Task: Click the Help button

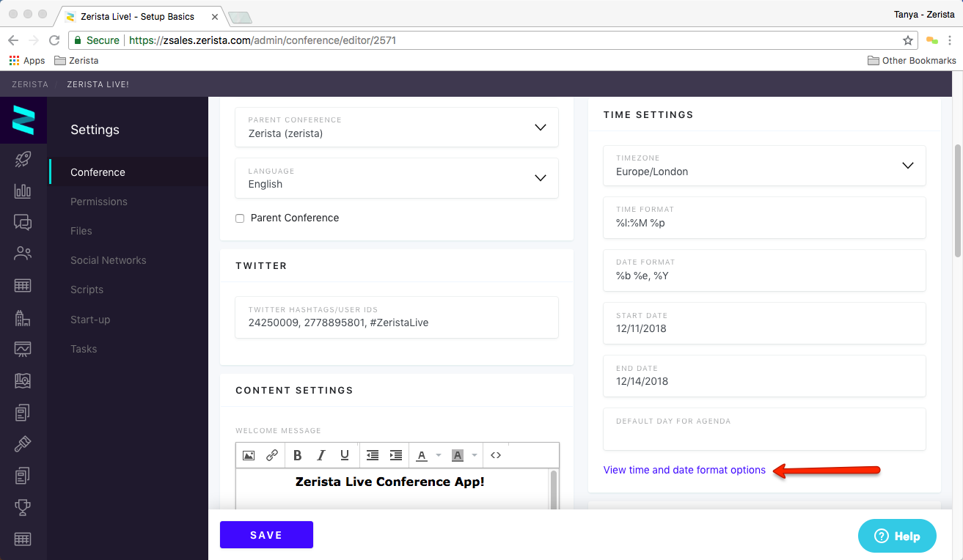Action: tap(897, 536)
